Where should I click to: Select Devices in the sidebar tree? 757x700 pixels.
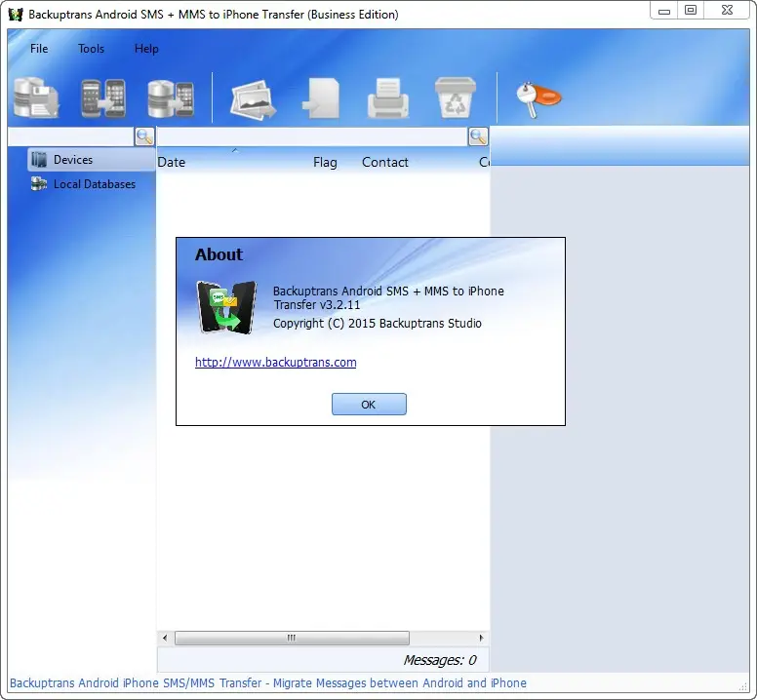92,160
